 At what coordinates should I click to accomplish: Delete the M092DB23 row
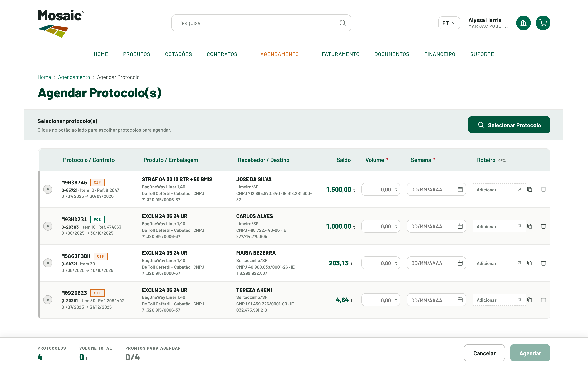click(x=543, y=300)
